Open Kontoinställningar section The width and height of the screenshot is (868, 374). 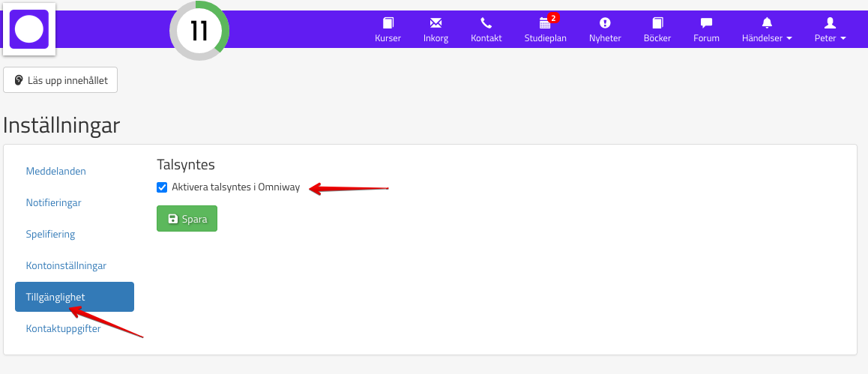pos(66,265)
